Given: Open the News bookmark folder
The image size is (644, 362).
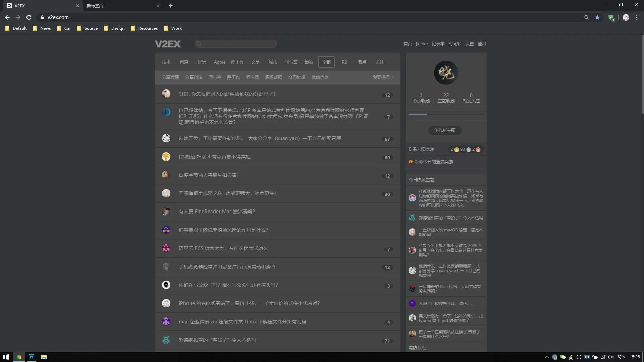Looking at the screenshot, I should pos(42,28).
